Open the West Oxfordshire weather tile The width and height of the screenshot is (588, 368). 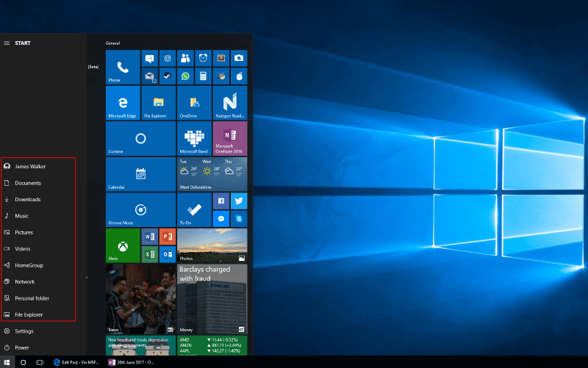click(212, 174)
